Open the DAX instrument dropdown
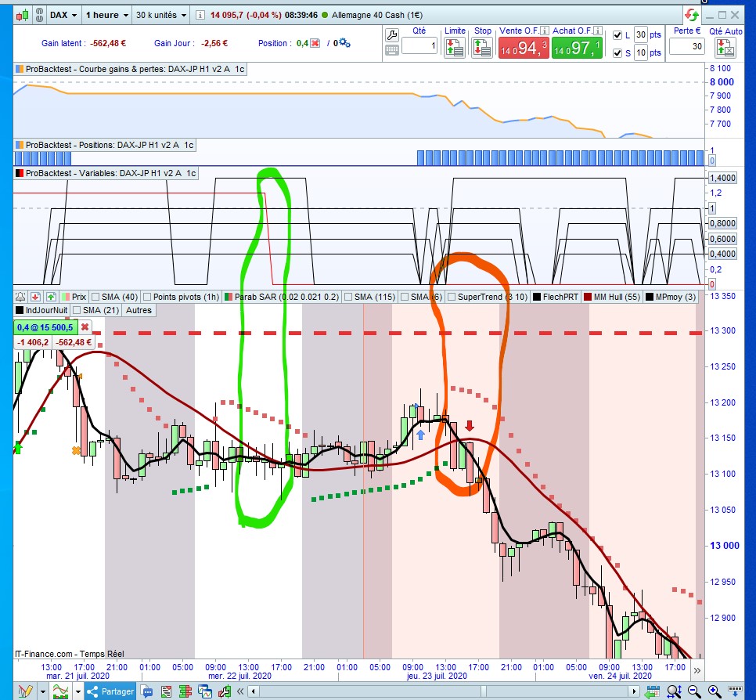 tap(63, 15)
